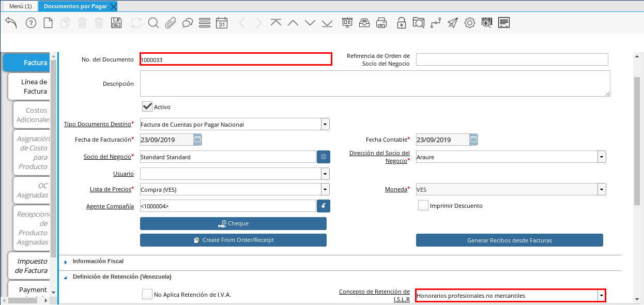The height and width of the screenshot is (305, 644).
Task: Click Generar Recibos desde Facturas button
Action: point(510,240)
